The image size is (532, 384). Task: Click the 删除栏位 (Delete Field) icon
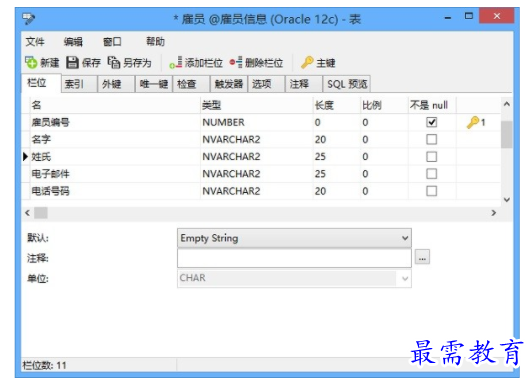pos(235,62)
